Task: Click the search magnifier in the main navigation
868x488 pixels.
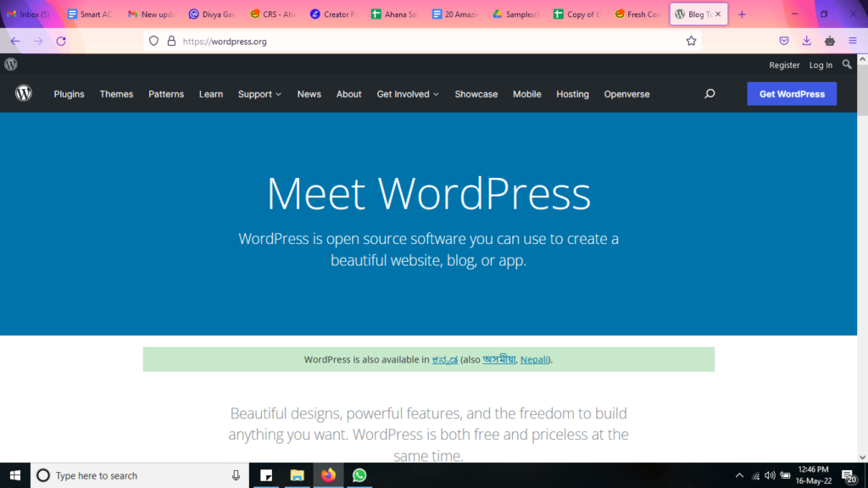Action: 709,93
